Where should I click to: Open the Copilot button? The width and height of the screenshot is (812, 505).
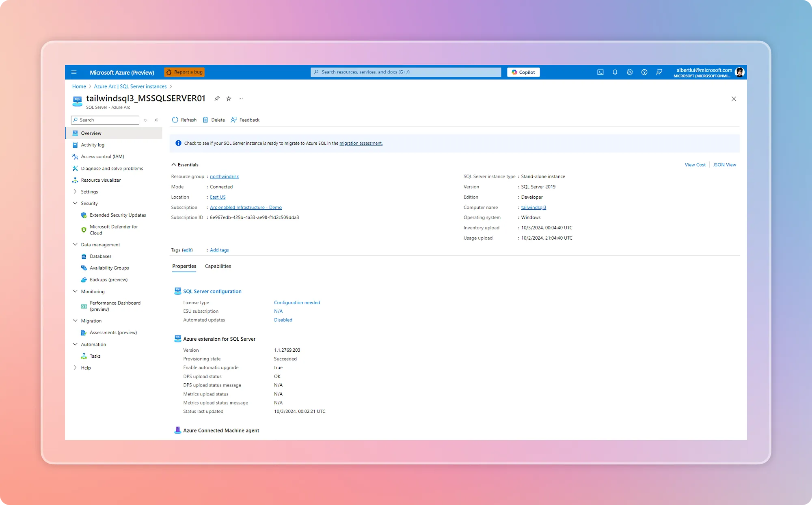coord(523,72)
